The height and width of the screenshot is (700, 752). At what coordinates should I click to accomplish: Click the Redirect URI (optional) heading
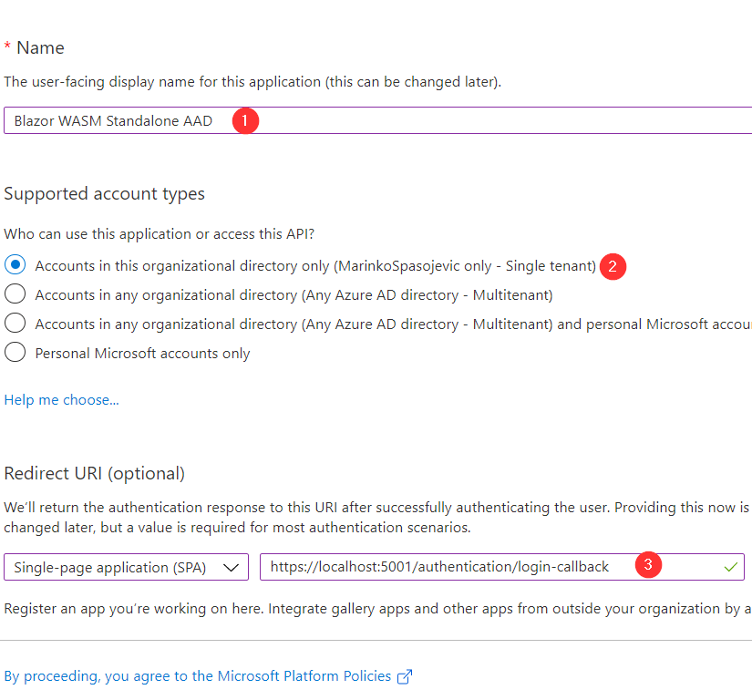tap(94, 473)
